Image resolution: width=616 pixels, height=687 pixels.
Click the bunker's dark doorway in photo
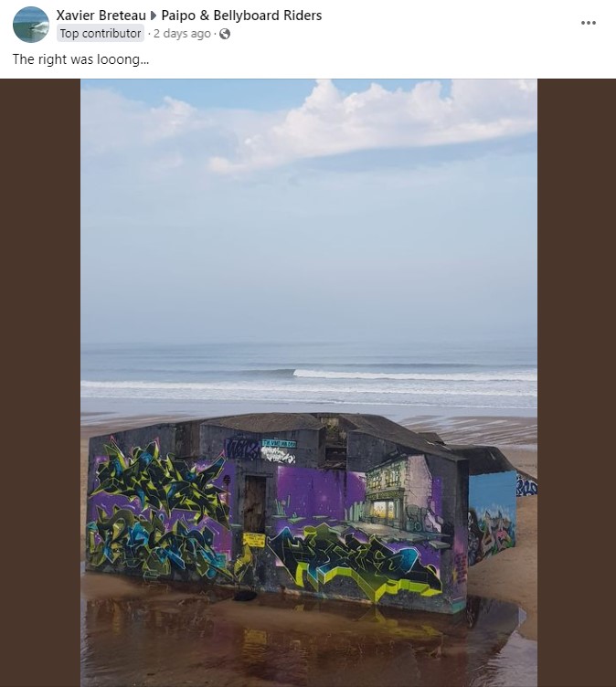pos(255,504)
